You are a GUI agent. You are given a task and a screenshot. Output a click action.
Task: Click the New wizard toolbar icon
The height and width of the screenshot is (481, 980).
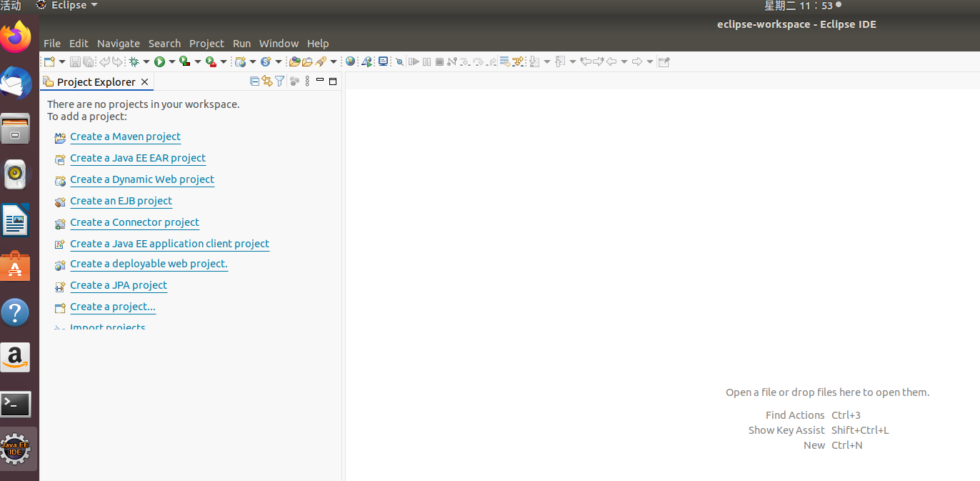(x=49, y=61)
